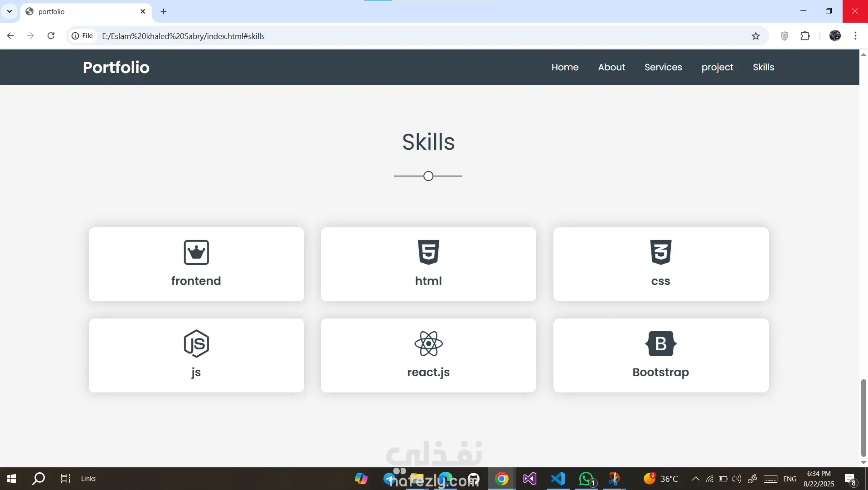Screen dimensions: 868x490
Task: Open the touch keyboard from the tray
Action: click(x=771, y=479)
